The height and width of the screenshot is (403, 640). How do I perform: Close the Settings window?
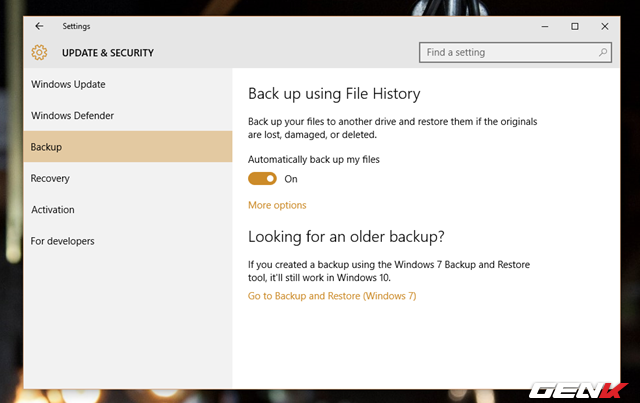pyautogui.click(x=605, y=27)
